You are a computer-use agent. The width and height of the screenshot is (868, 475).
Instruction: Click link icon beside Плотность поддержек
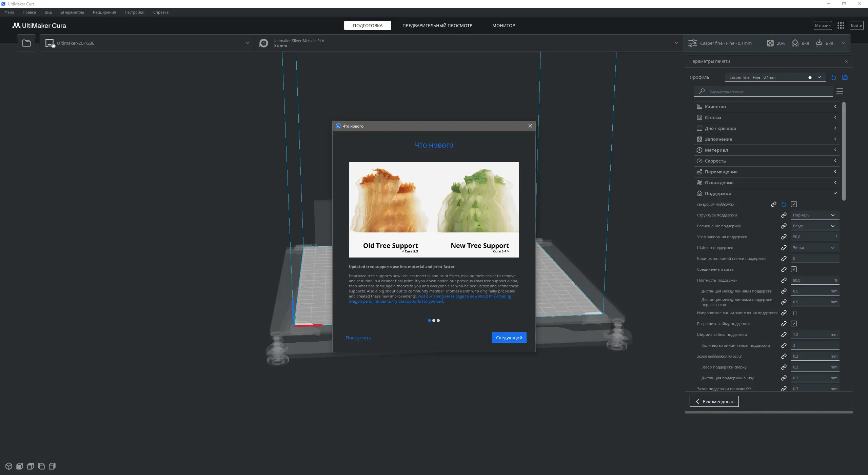click(x=784, y=280)
